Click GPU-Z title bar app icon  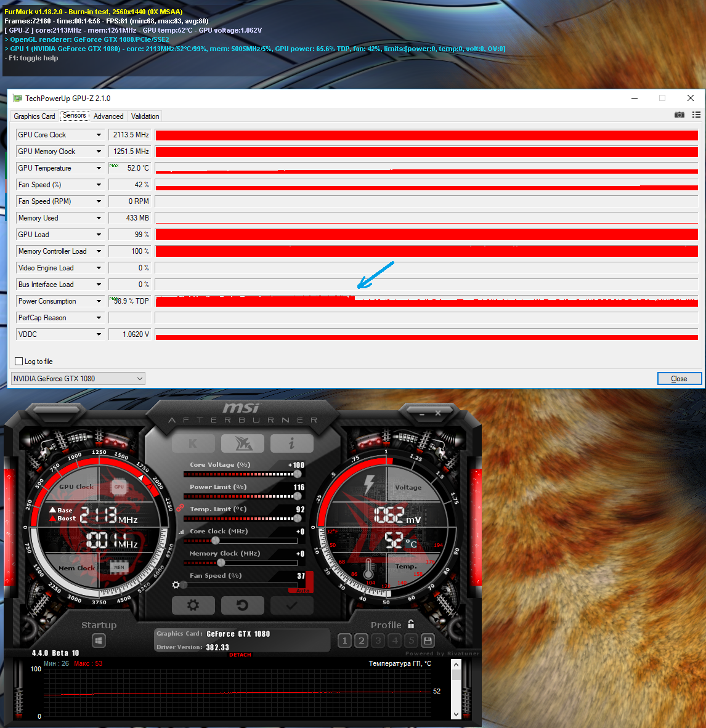[x=18, y=98]
